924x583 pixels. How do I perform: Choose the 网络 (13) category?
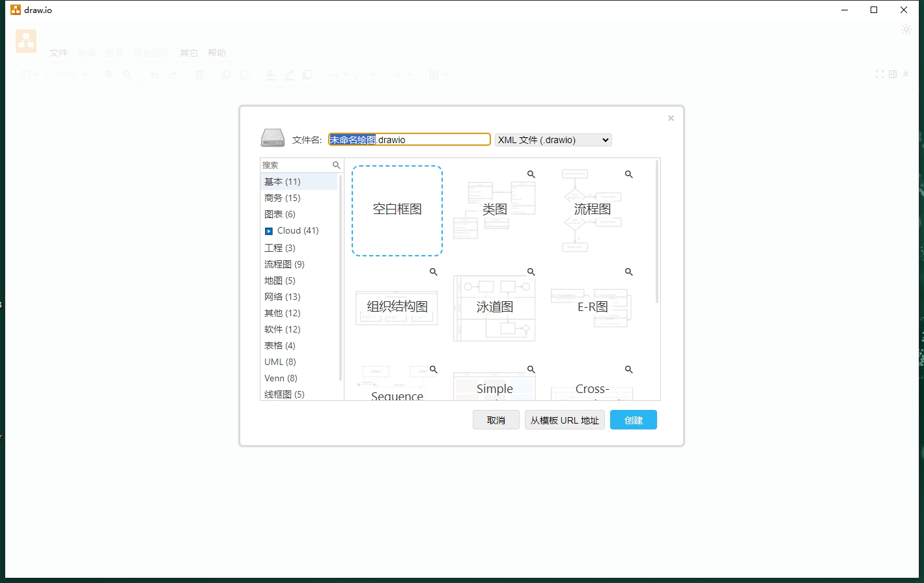click(282, 297)
